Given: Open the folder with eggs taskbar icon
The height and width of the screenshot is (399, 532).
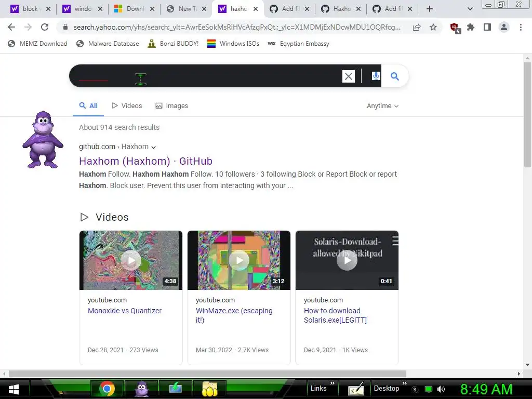Looking at the screenshot, I should coord(210,389).
